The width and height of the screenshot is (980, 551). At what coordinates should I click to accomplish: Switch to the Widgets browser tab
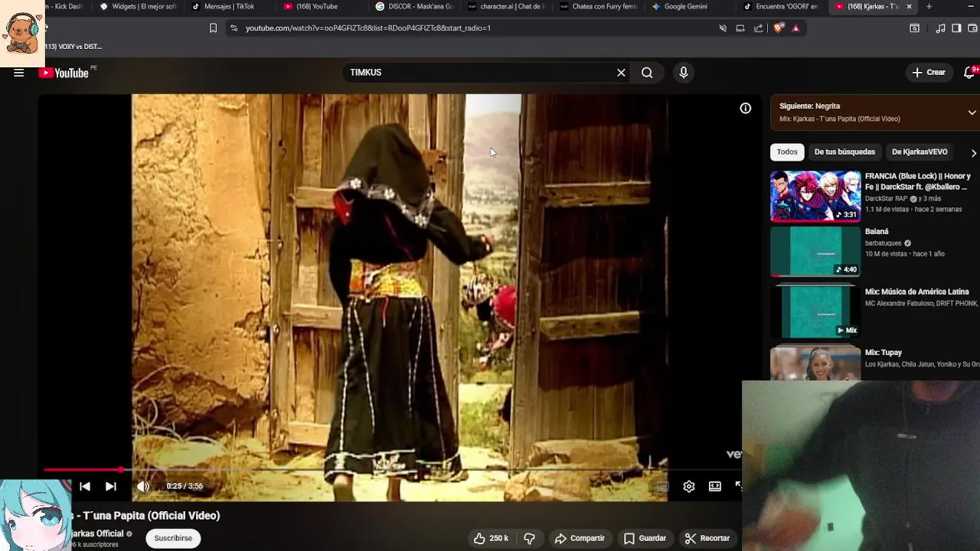pos(138,7)
